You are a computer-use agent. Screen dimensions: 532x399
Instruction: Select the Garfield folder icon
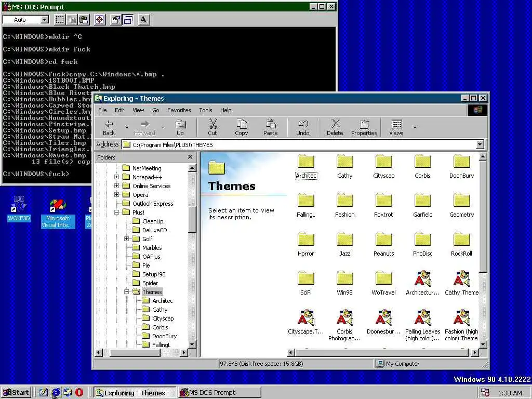[423, 205]
